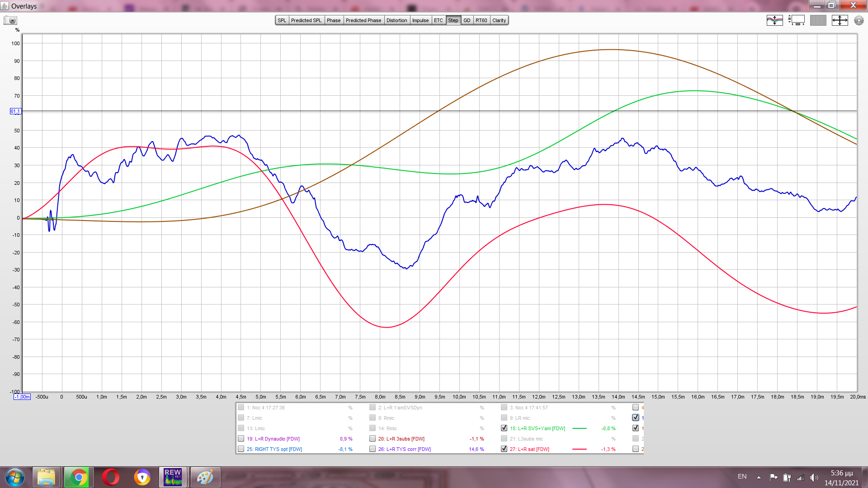This screenshot has height=488, width=868.
Task: Uncheck the 15: L+R SVS+Yam trace
Action: coord(504,428)
